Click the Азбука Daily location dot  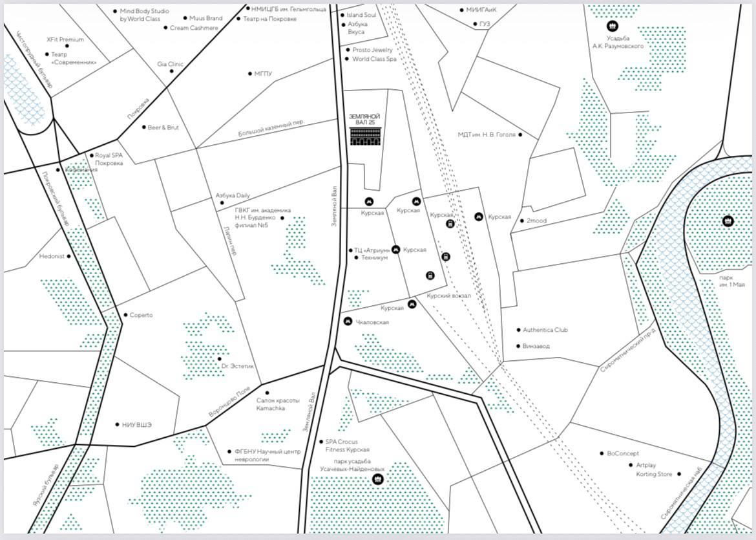pos(222,203)
